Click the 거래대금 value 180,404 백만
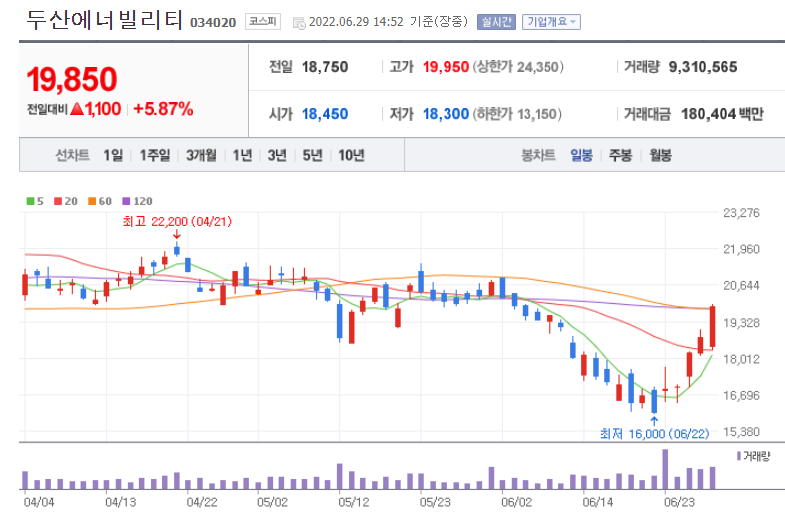This screenshot has height=531, width=785. pos(722,114)
